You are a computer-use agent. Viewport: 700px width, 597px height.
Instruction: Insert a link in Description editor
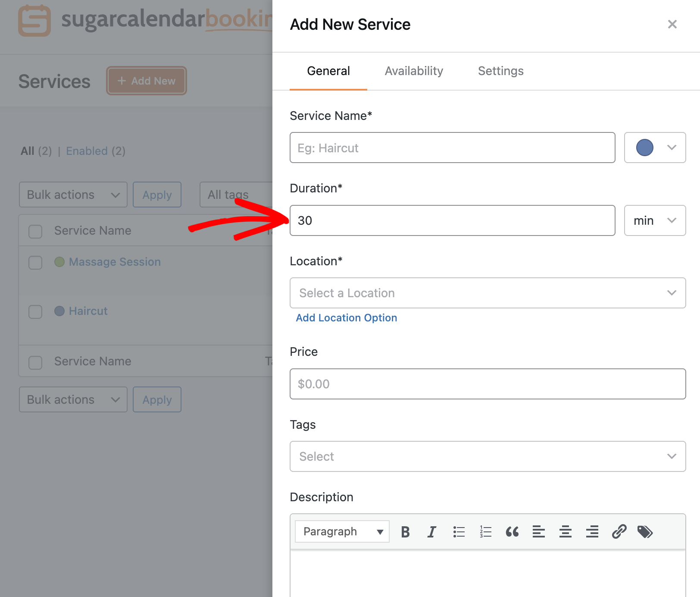619,531
